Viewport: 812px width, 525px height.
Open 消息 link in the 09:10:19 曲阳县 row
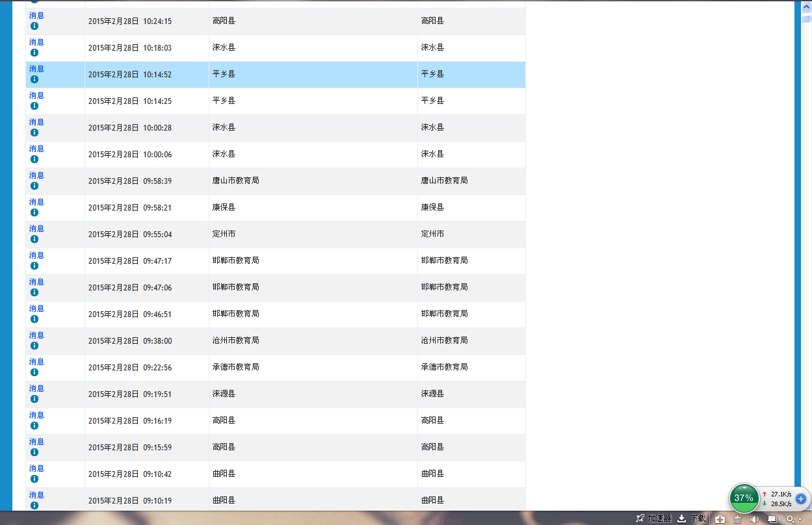point(36,494)
